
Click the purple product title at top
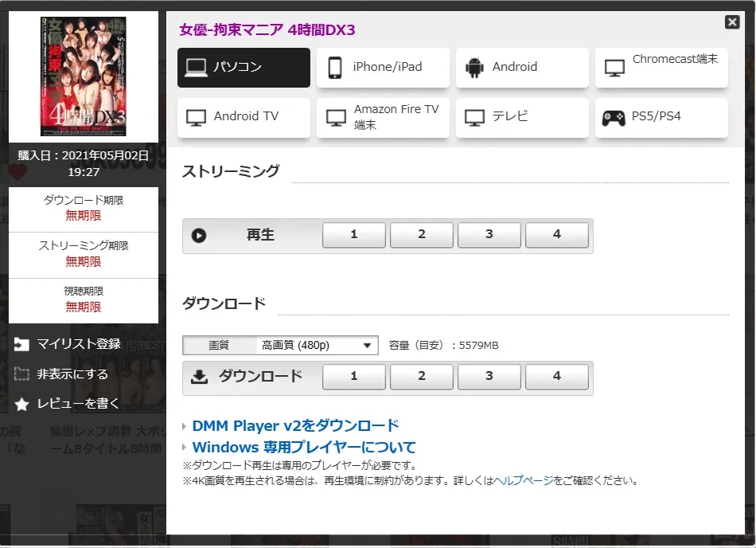(x=267, y=30)
